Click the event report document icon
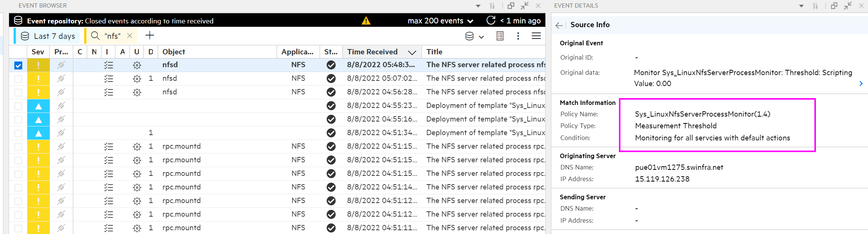Viewport: 868px width, 234px height. (x=500, y=36)
